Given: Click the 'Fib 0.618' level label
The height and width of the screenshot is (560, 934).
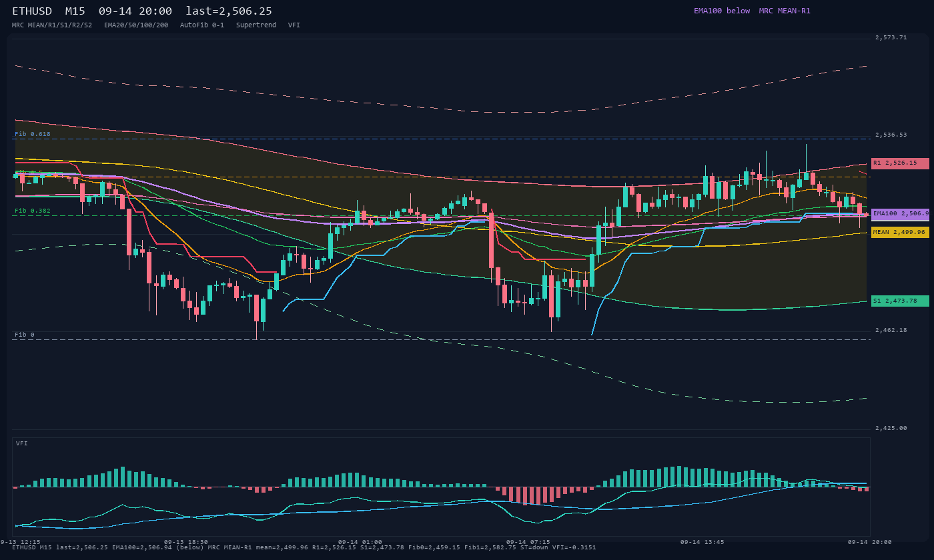Looking at the screenshot, I should 33,134.
